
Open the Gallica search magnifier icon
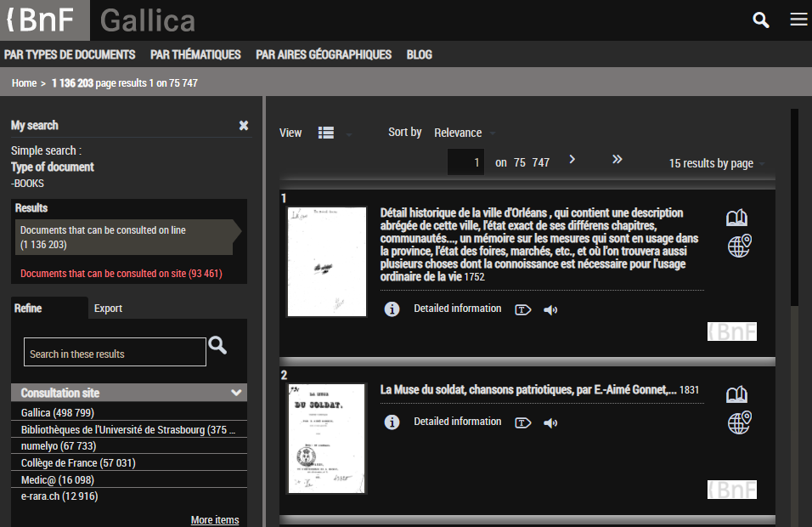(x=760, y=20)
